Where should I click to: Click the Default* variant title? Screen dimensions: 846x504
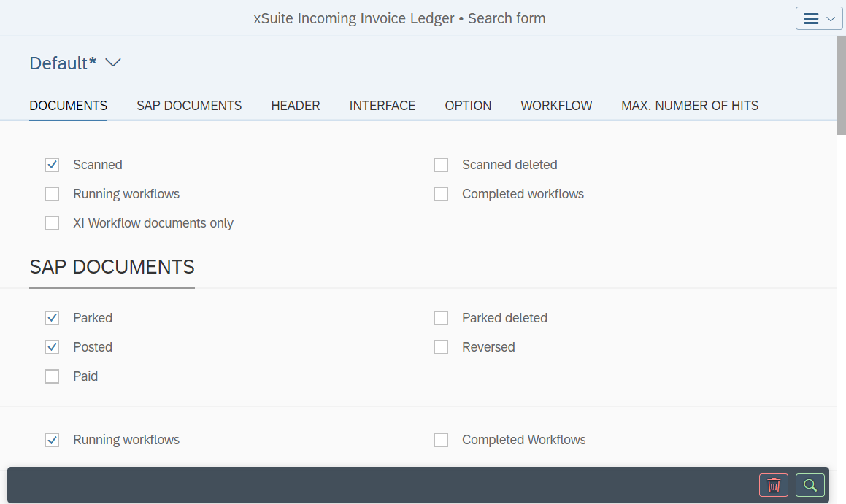tap(63, 63)
